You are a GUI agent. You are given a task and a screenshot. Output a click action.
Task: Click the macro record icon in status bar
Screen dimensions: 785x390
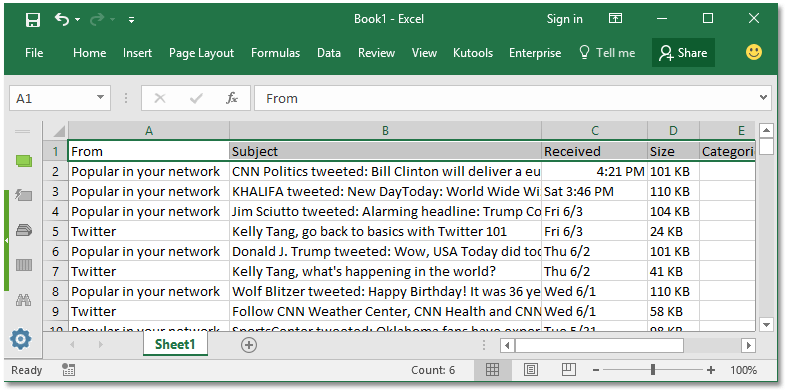(x=69, y=370)
